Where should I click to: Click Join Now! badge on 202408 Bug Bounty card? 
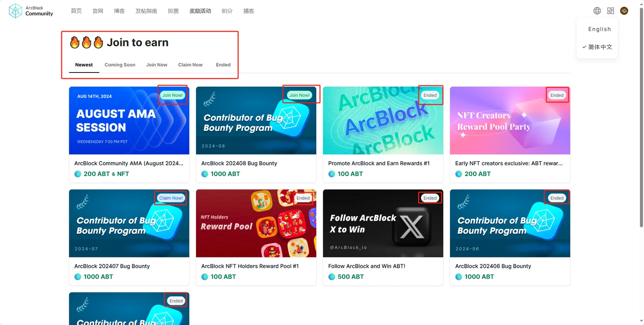pos(299,95)
